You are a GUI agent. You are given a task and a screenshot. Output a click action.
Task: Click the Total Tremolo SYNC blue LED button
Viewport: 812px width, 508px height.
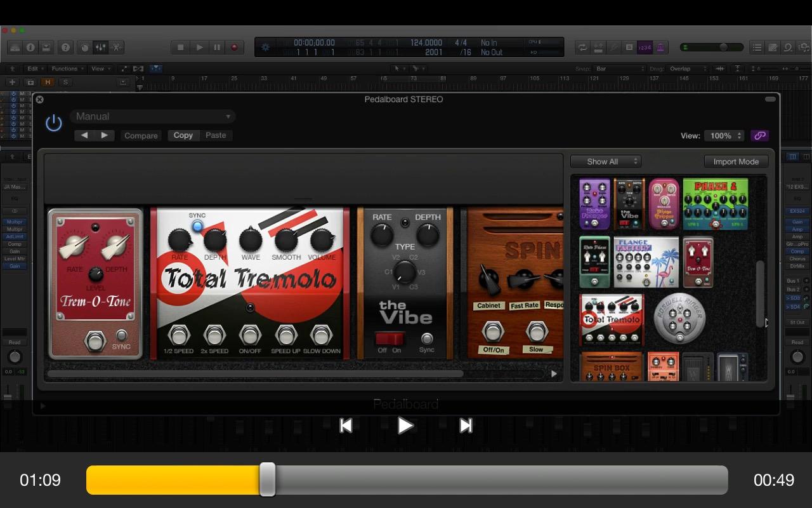pyautogui.click(x=197, y=226)
